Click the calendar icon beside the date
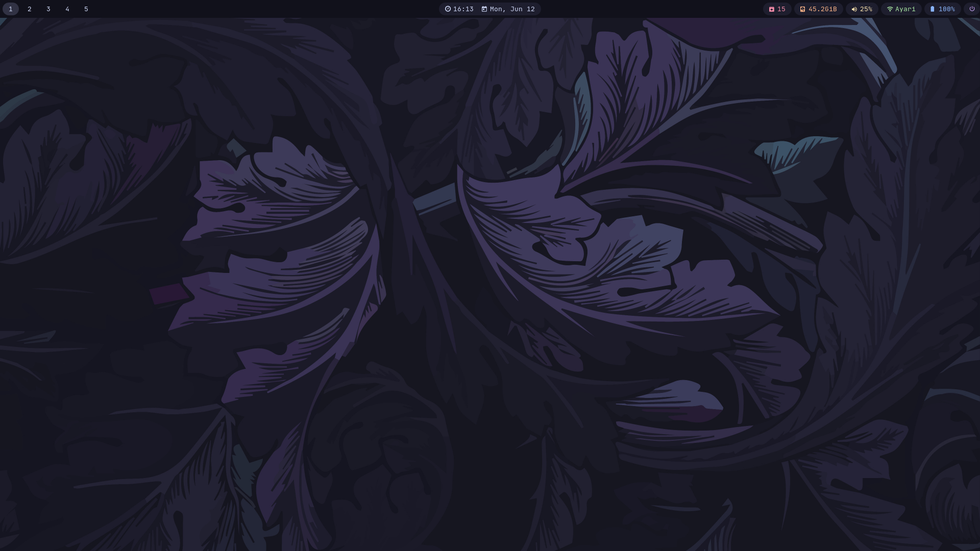This screenshot has height=551, width=980. 484,9
